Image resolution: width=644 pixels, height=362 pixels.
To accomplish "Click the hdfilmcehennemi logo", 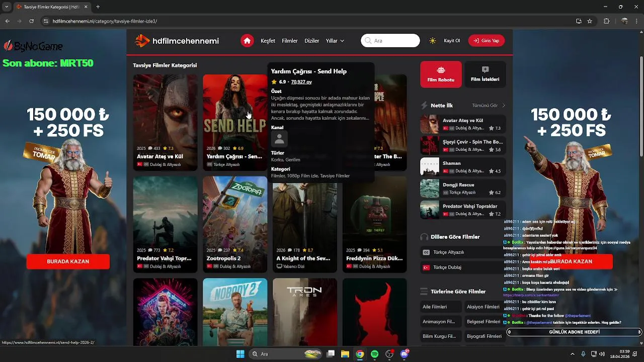I will (177, 41).
